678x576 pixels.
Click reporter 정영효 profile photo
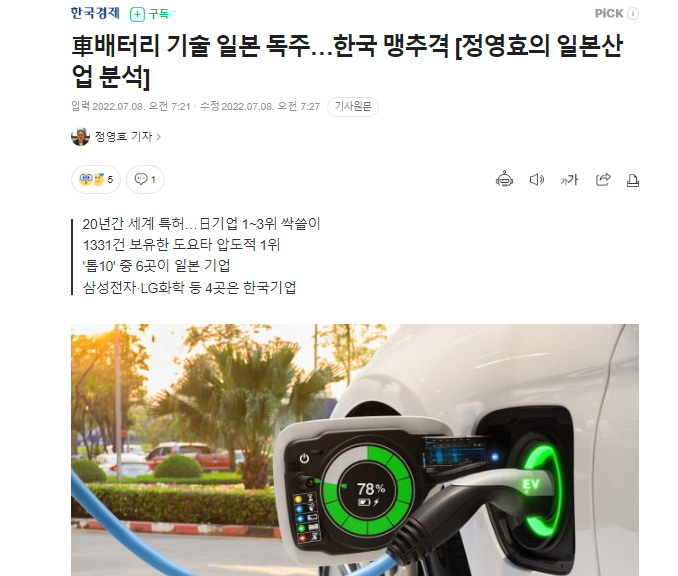click(x=80, y=137)
